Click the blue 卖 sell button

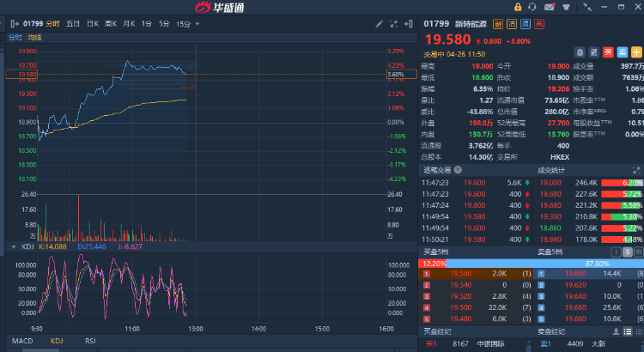pyautogui.click(x=623, y=52)
